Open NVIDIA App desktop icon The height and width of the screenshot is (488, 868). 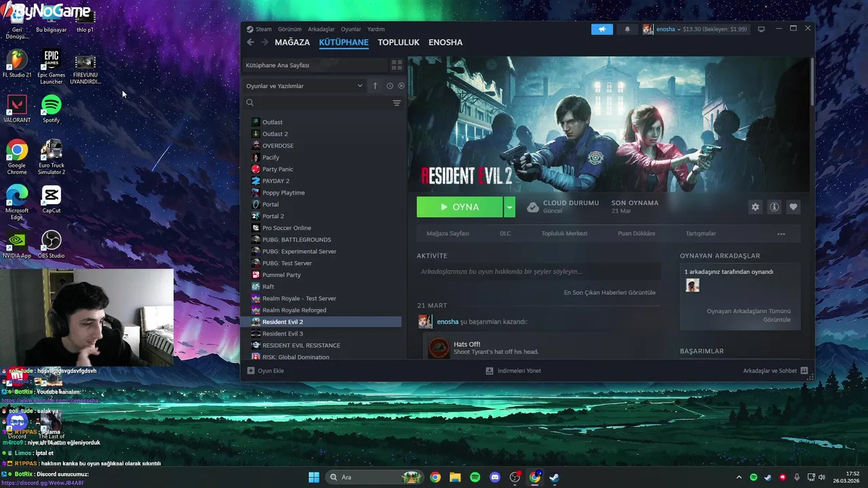tap(17, 245)
